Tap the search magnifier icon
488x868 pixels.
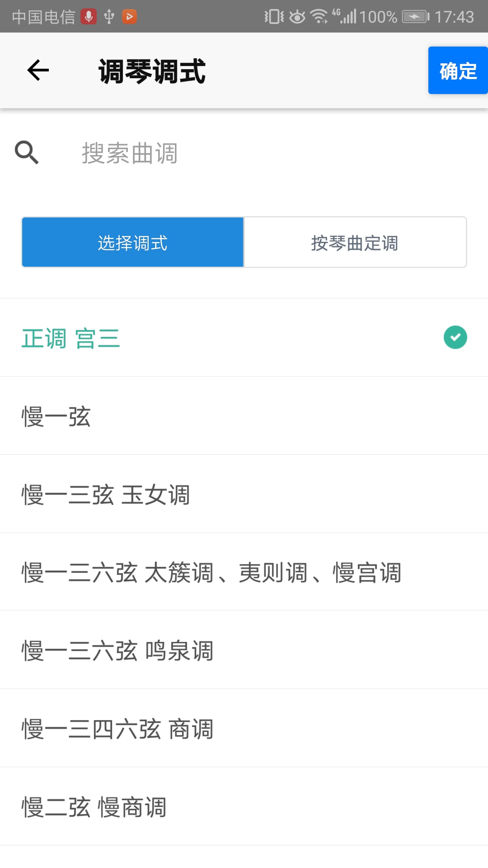click(x=27, y=152)
